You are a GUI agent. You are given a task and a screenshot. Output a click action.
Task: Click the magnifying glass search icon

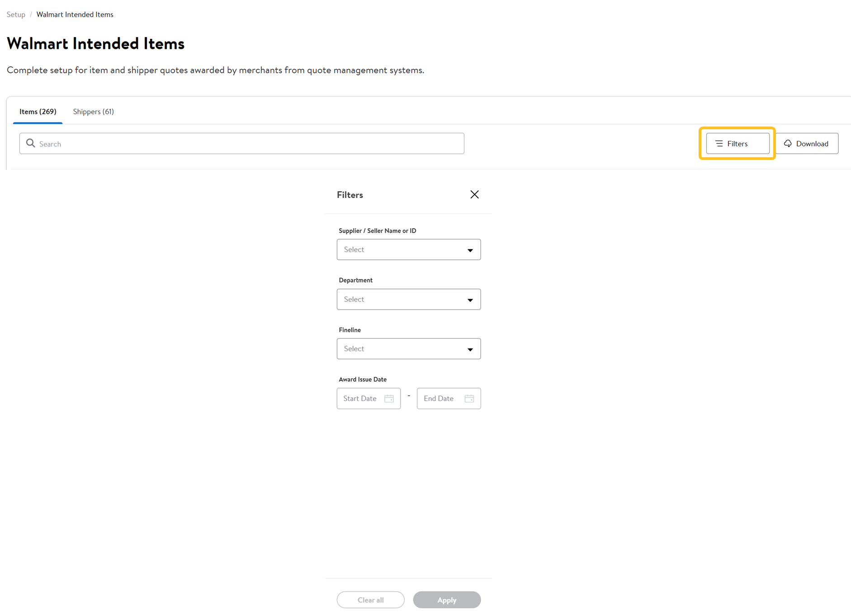[30, 143]
